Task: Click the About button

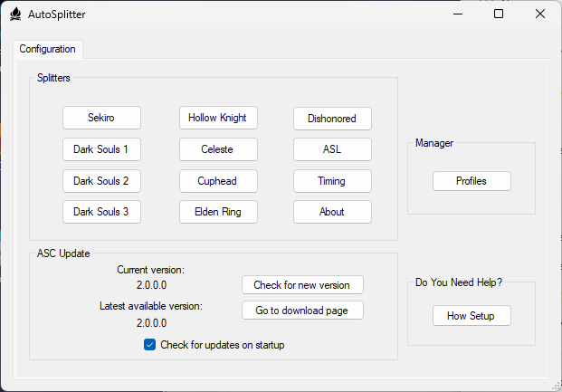Action: click(x=332, y=212)
